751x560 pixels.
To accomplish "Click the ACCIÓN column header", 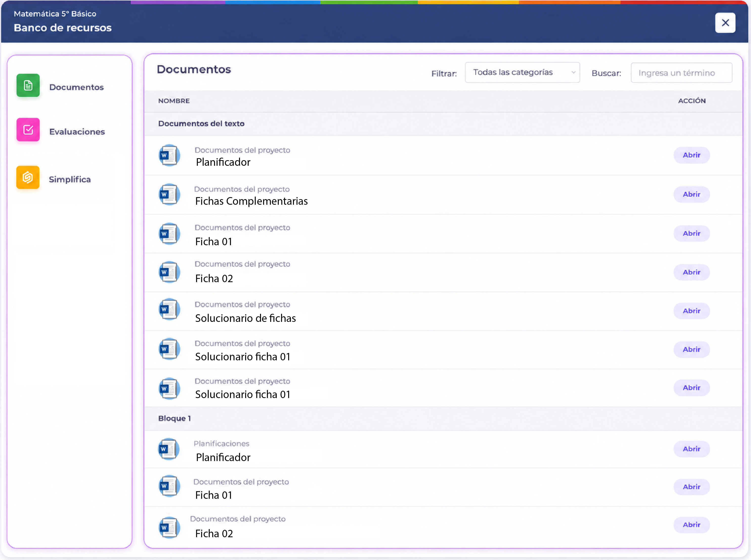I will tap(692, 101).
